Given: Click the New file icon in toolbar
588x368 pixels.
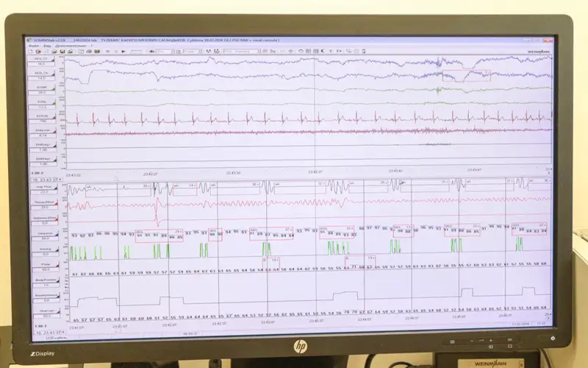Looking at the screenshot, I should (30, 52).
